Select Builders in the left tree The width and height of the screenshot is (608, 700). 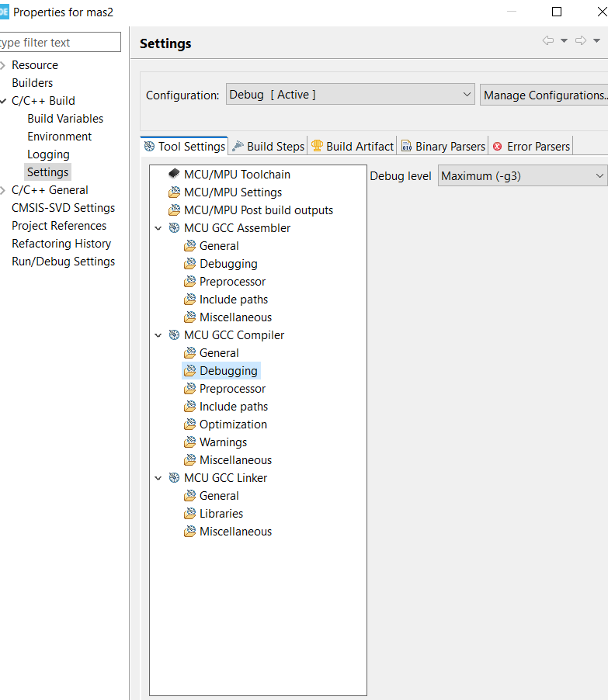click(x=32, y=83)
